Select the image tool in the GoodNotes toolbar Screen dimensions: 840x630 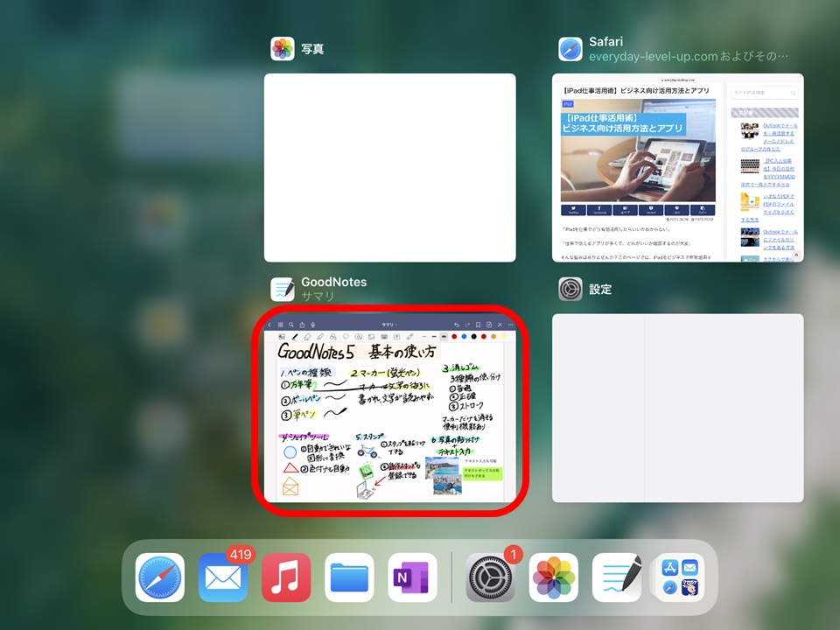point(371,337)
